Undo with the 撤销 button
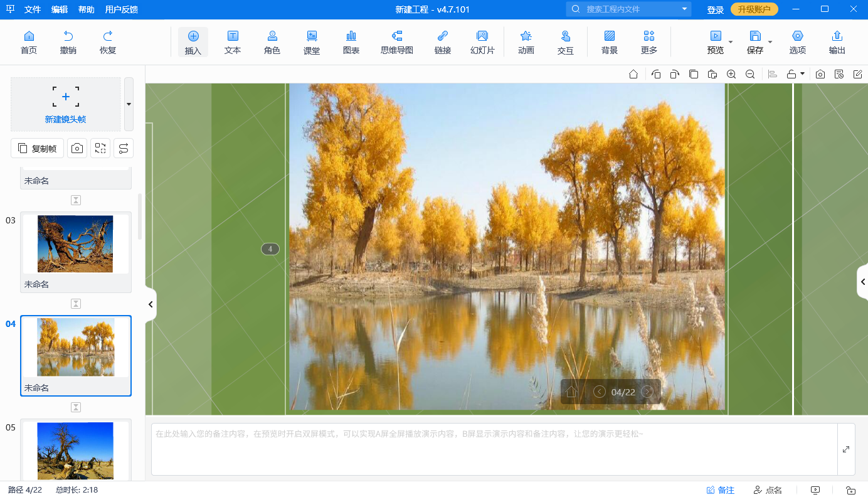 point(68,42)
